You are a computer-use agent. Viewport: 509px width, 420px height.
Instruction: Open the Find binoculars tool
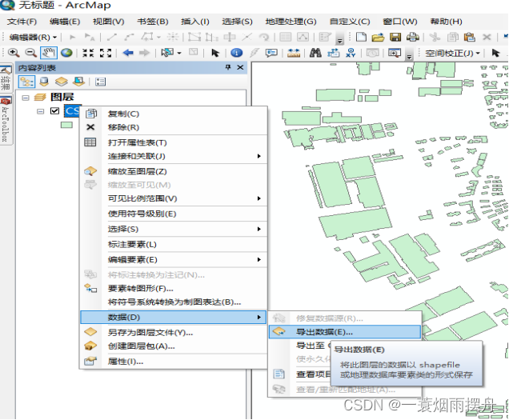[x=315, y=53]
